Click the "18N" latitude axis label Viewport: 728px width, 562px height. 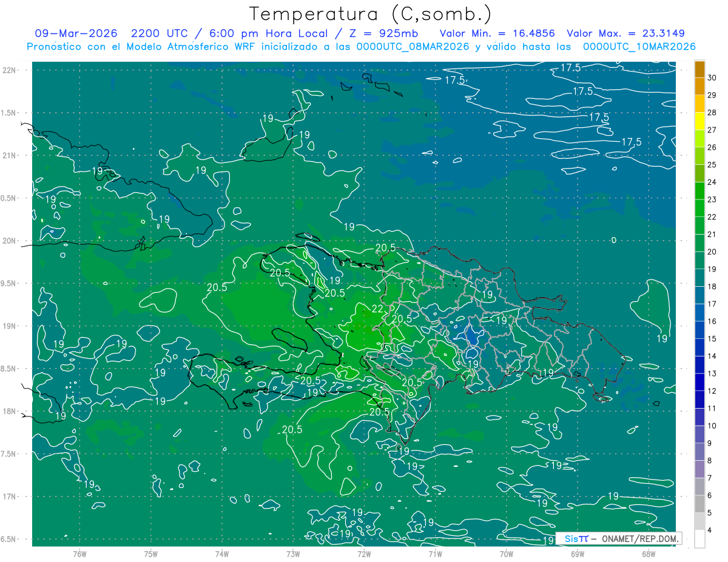(8, 411)
